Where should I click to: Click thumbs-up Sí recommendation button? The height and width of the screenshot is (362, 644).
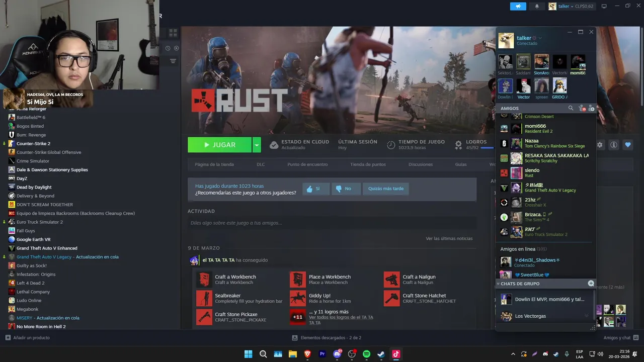316,189
